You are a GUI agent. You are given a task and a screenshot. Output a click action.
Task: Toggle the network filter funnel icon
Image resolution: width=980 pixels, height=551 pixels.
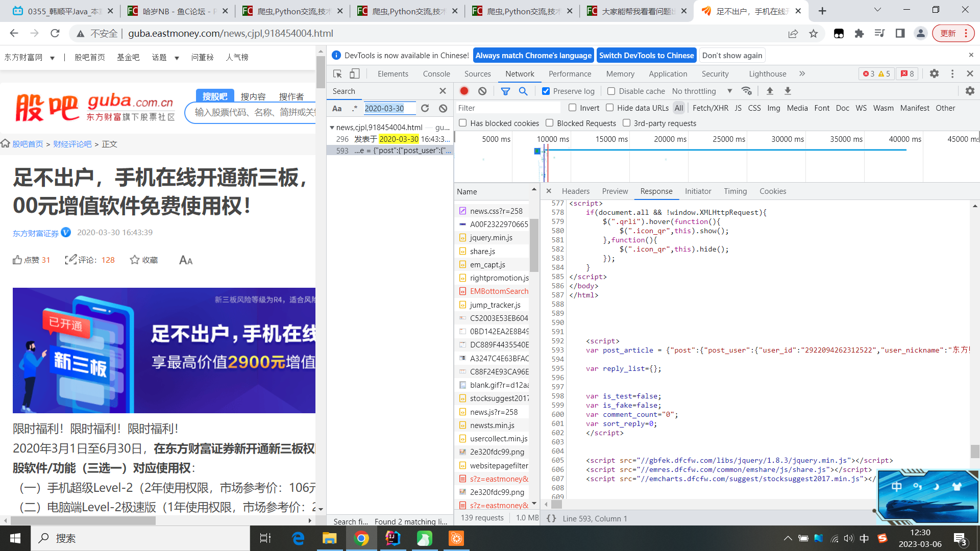[x=505, y=91]
